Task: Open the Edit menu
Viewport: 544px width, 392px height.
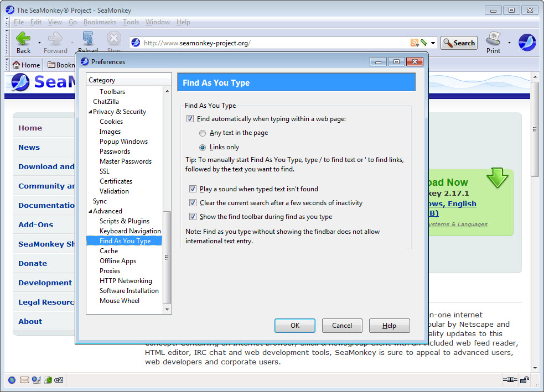Action: click(x=36, y=22)
